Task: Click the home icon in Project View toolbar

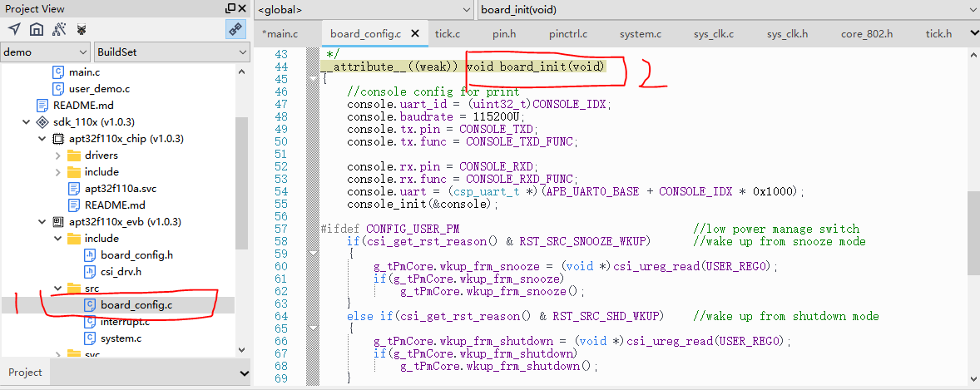Action: pyautogui.click(x=37, y=29)
